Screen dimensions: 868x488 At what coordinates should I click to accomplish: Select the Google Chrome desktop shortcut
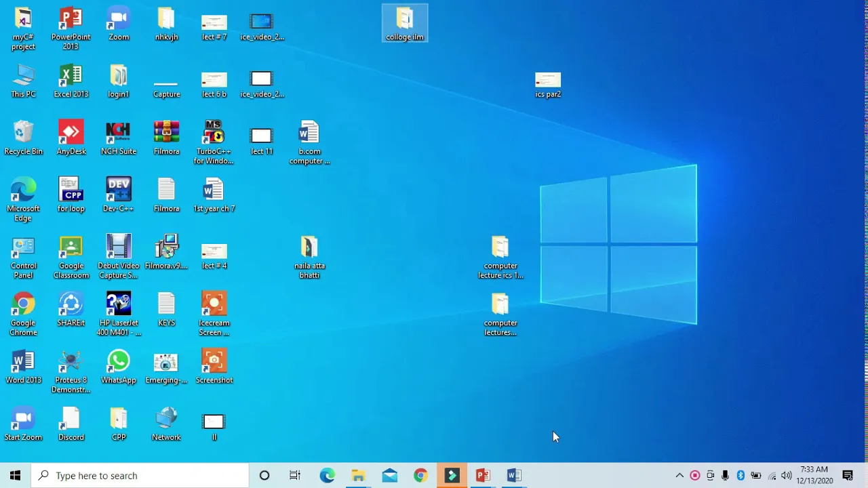(23, 314)
